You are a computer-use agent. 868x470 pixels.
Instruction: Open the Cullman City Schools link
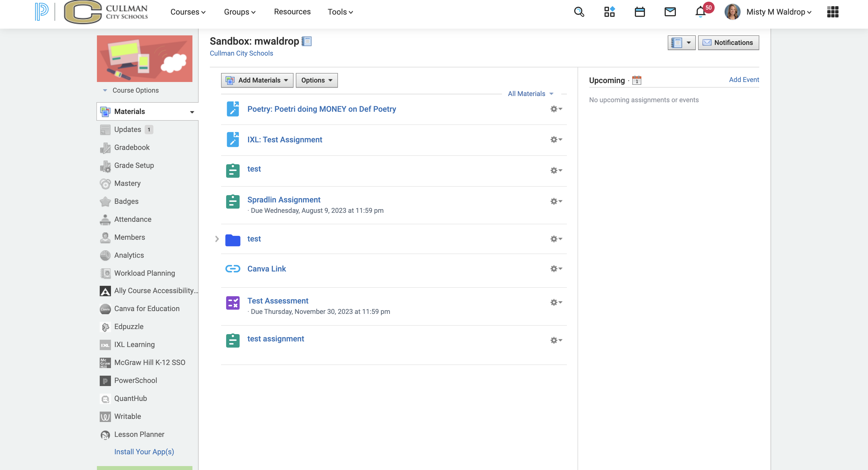pos(241,53)
